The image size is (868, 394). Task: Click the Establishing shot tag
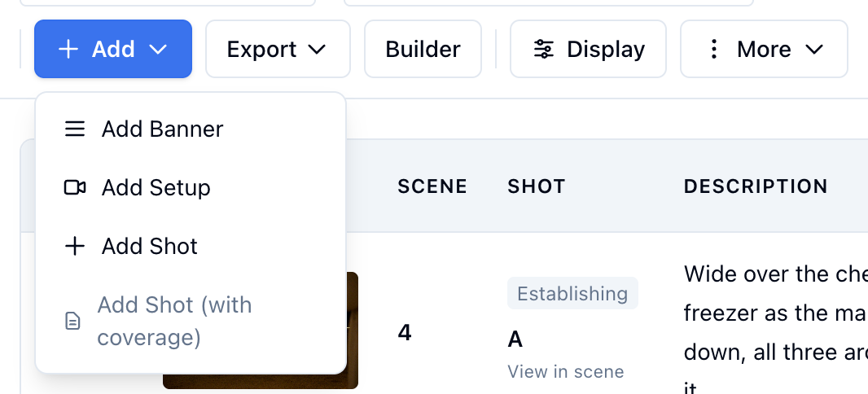pyautogui.click(x=572, y=293)
